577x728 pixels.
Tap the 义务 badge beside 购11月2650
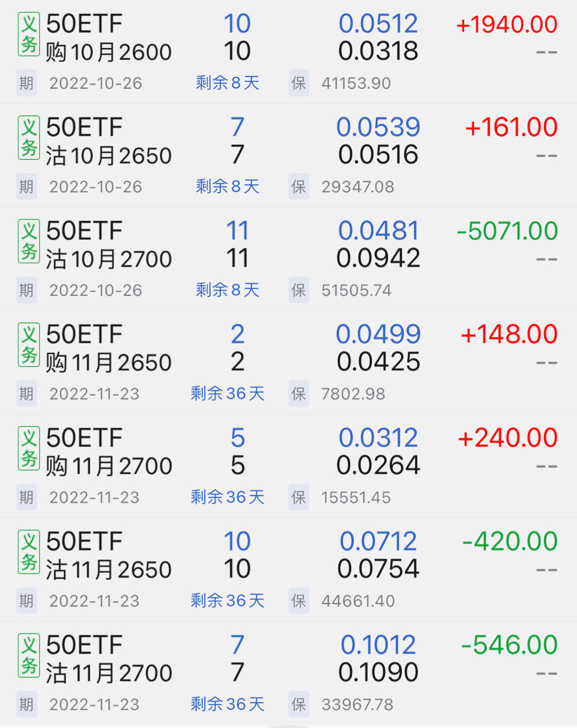click(29, 345)
